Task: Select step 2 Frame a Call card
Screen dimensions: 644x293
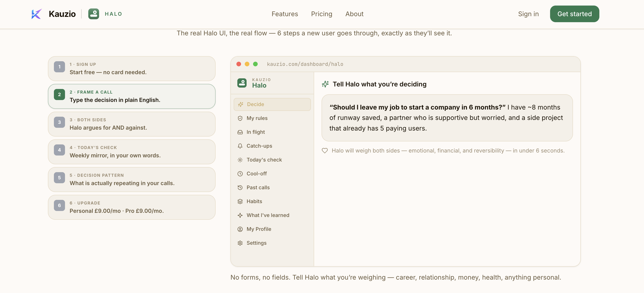Action: point(132,96)
